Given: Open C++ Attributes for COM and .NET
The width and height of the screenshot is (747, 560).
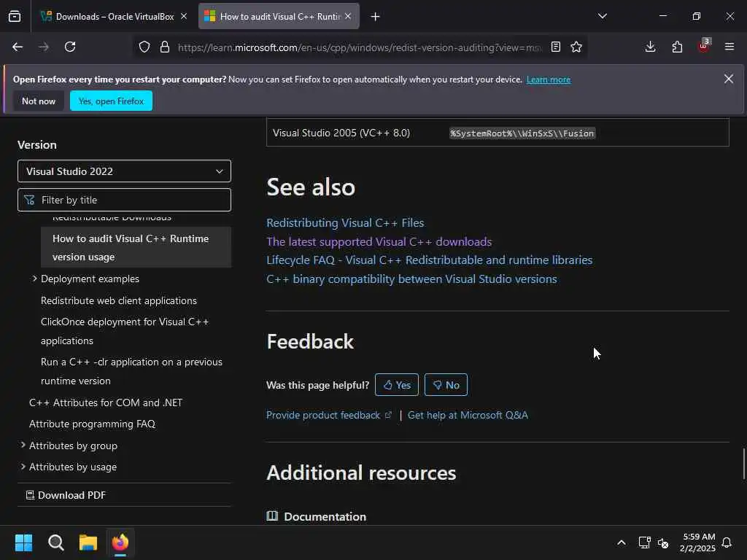Looking at the screenshot, I should click(106, 402).
